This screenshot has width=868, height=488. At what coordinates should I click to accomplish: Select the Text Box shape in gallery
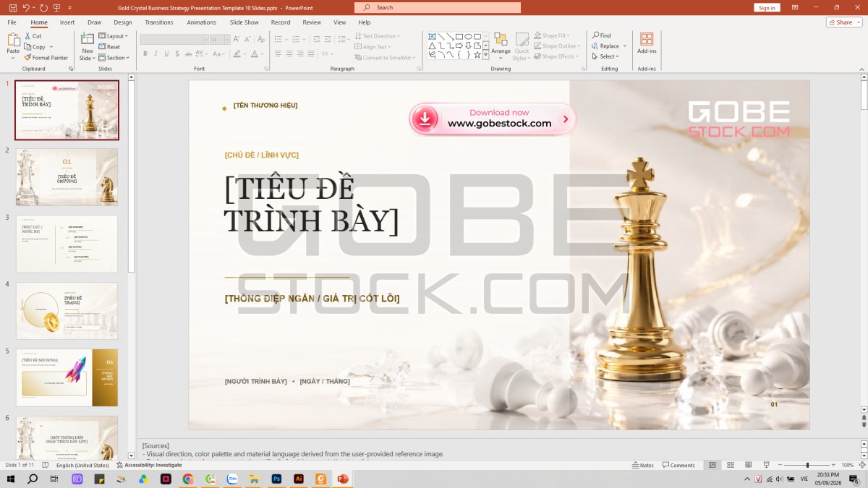432,36
